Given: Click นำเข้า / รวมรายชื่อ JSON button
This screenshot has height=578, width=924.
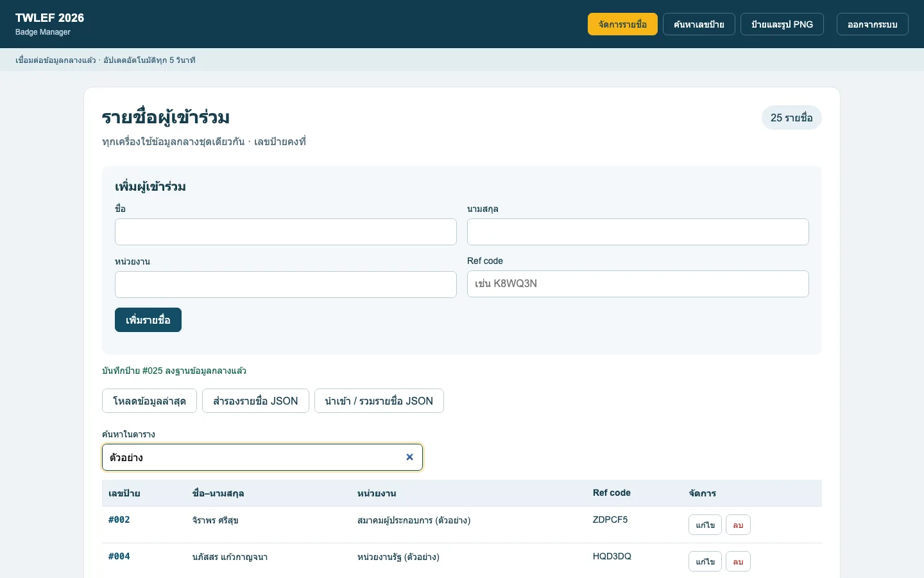Looking at the screenshot, I should (x=379, y=401).
